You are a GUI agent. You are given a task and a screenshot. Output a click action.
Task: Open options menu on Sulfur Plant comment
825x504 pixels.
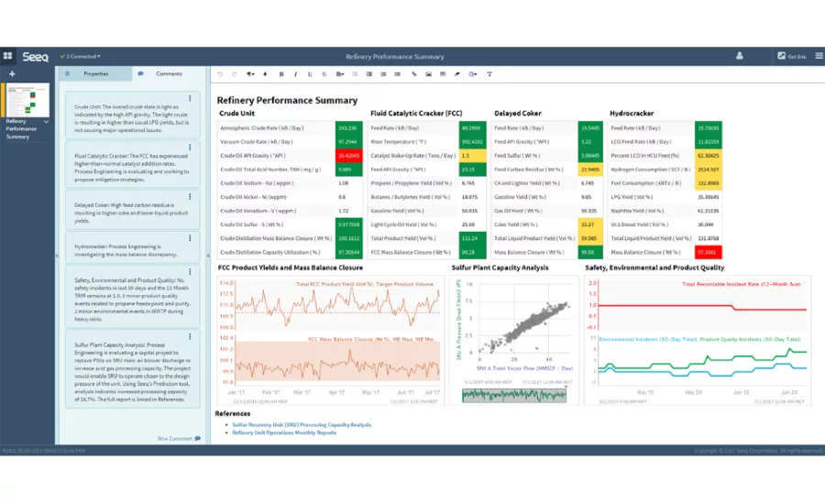click(190, 336)
